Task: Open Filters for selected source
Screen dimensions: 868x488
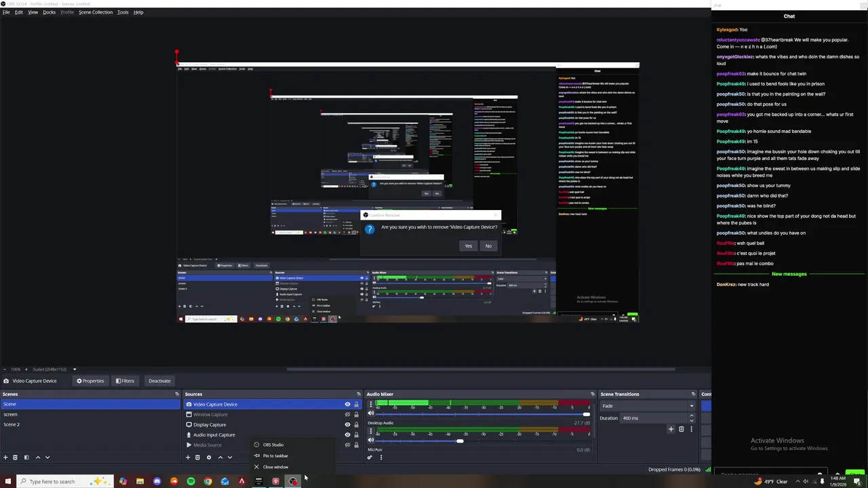Action: pyautogui.click(x=125, y=381)
